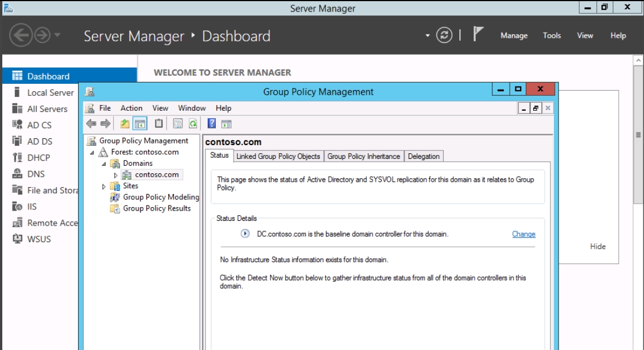
Task: Click the Forward arrow in Group Policy Management toolbar
Action: click(106, 124)
